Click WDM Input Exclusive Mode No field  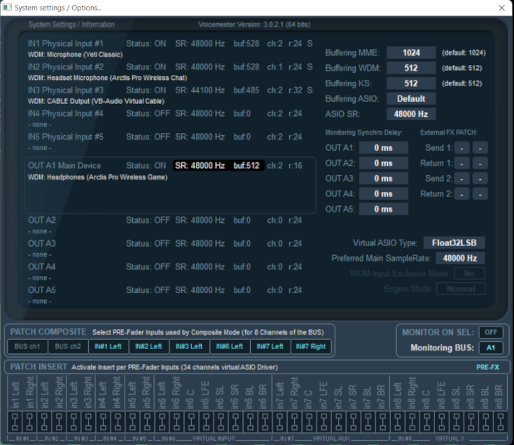(x=469, y=273)
